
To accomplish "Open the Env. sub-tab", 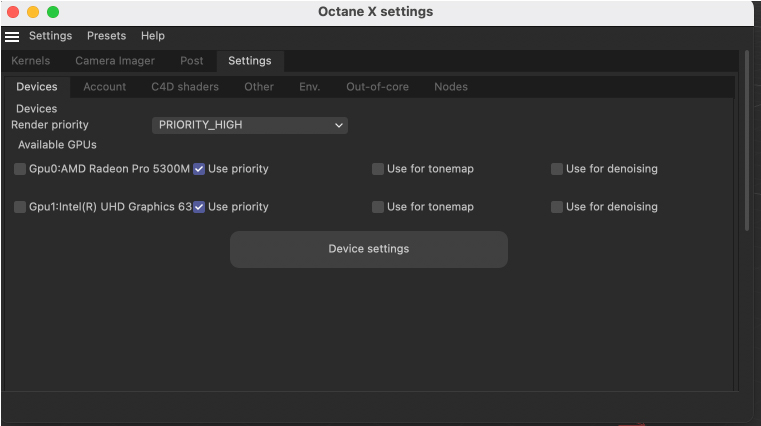I will 310,87.
